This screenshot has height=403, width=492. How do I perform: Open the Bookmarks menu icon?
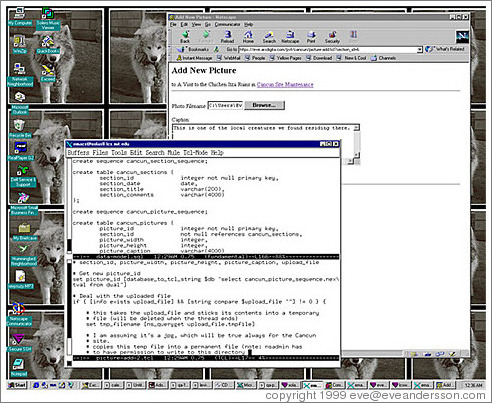click(193, 49)
